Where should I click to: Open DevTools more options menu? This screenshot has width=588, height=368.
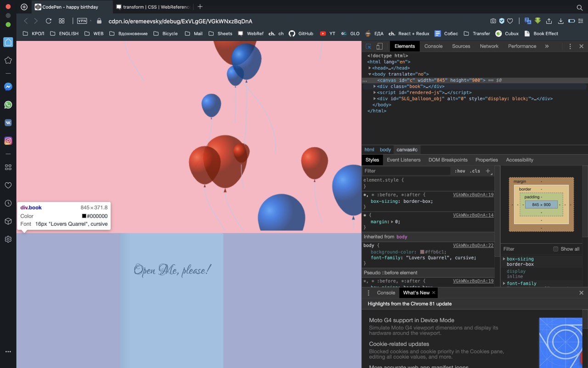[x=570, y=46]
